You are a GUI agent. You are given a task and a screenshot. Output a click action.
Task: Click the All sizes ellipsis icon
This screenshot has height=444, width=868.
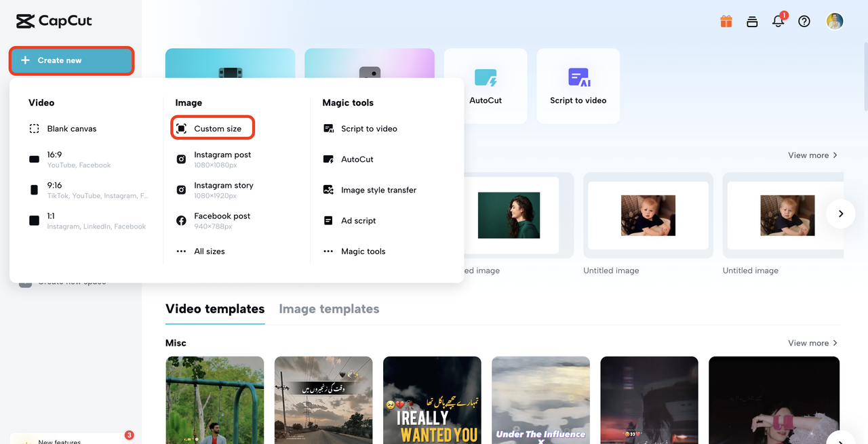click(181, 251)
